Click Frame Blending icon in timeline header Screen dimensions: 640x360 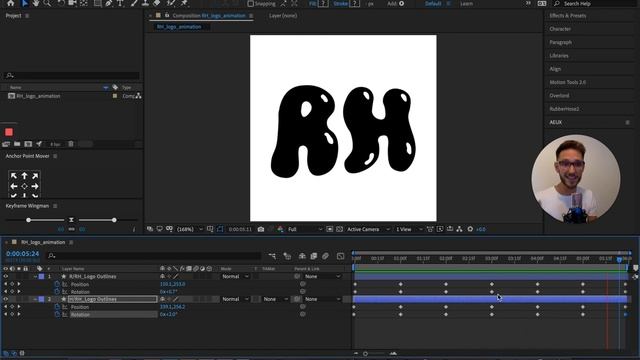[314, 256]
